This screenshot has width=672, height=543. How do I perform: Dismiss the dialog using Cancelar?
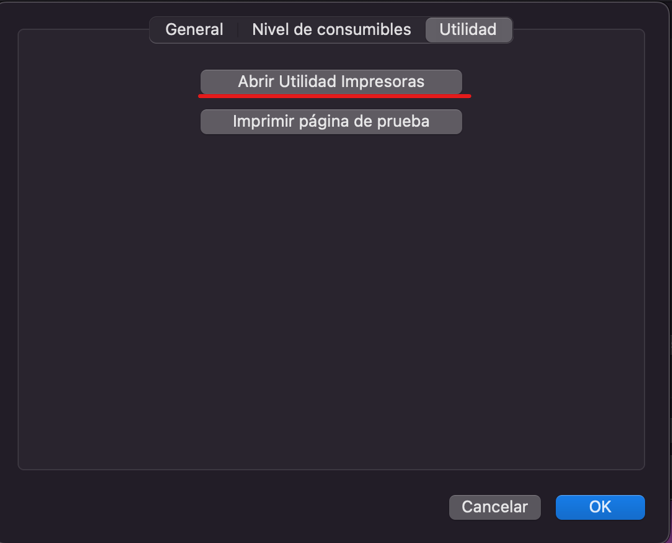(x=494, y=507)
